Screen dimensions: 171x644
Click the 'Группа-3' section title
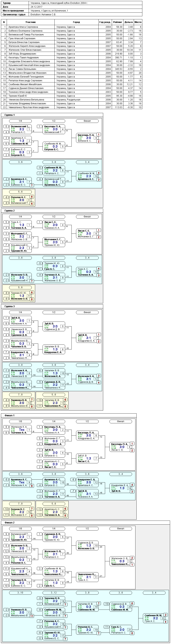(10, 306)
